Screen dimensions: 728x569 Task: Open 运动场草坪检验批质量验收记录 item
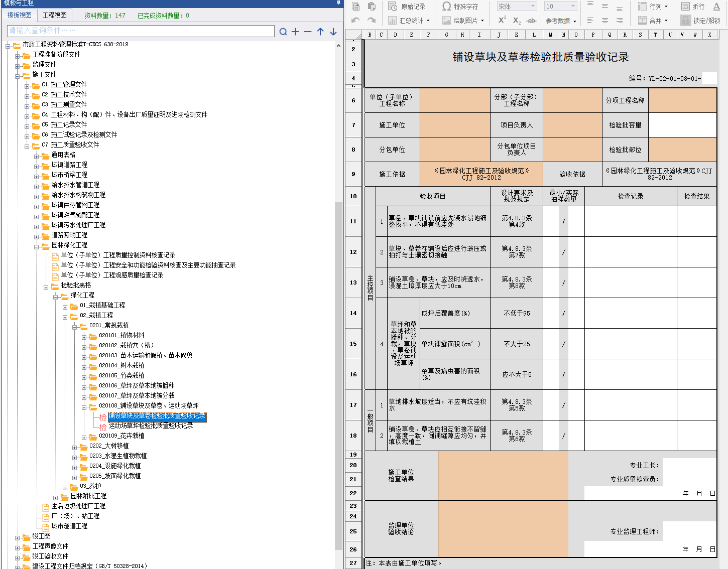pos(151,425)
